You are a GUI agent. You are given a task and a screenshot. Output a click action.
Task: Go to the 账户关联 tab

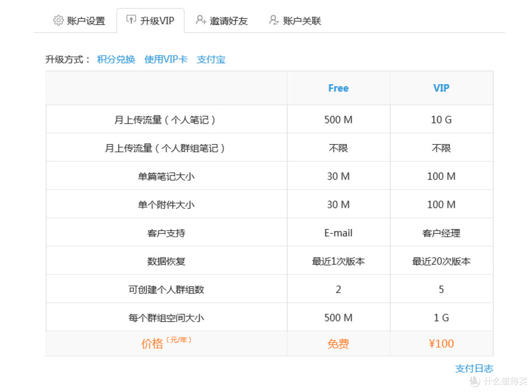pos(295,21)
